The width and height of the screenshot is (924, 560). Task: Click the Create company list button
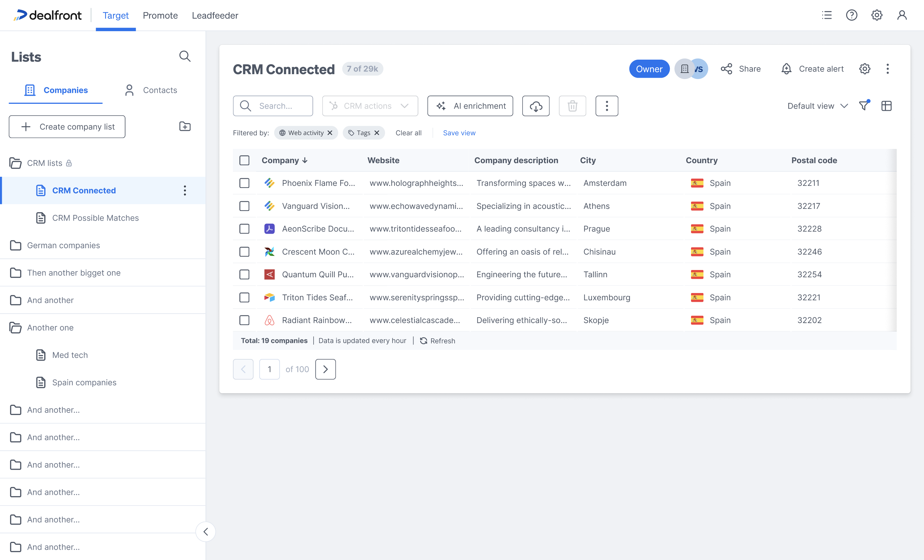click(x=67, y=127)
